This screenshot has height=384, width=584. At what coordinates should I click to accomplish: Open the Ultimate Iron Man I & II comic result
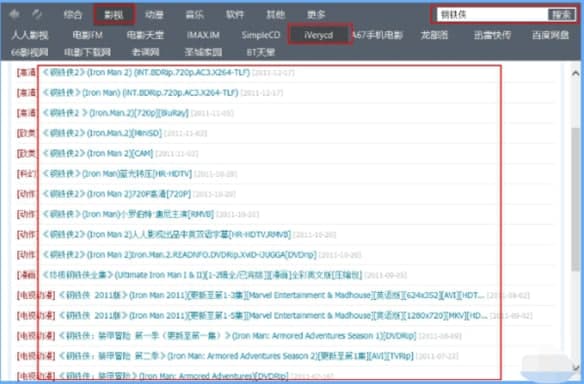(202, 275)
